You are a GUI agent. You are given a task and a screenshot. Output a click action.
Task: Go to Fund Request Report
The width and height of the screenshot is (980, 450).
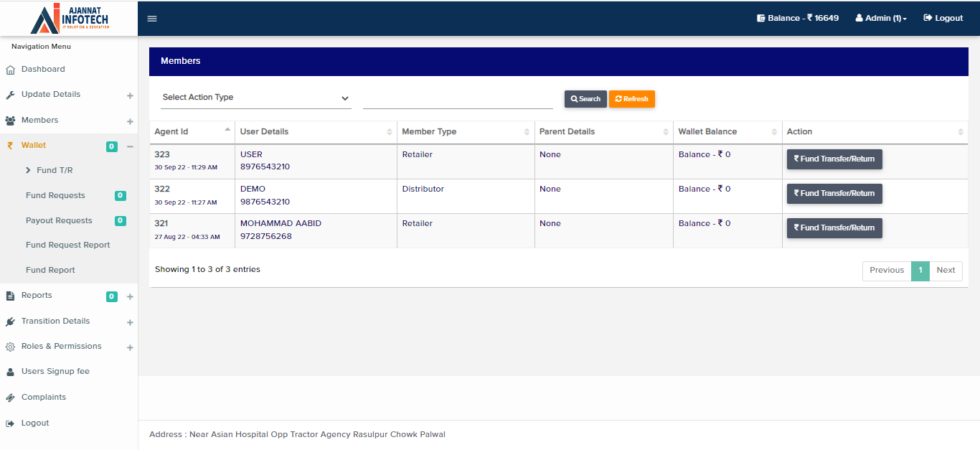click(68, 245)
